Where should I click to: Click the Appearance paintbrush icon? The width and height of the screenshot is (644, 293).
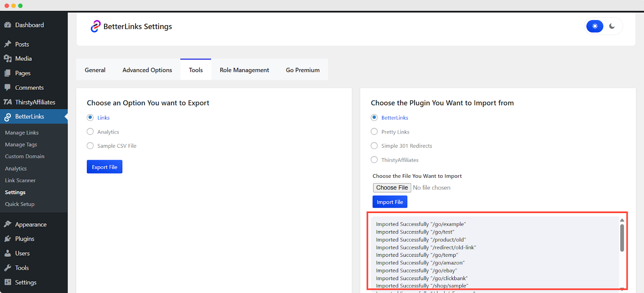[x=8, y=225]
